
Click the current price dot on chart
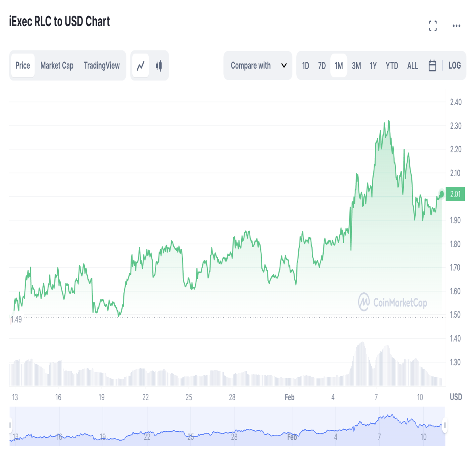click(441, 194)
